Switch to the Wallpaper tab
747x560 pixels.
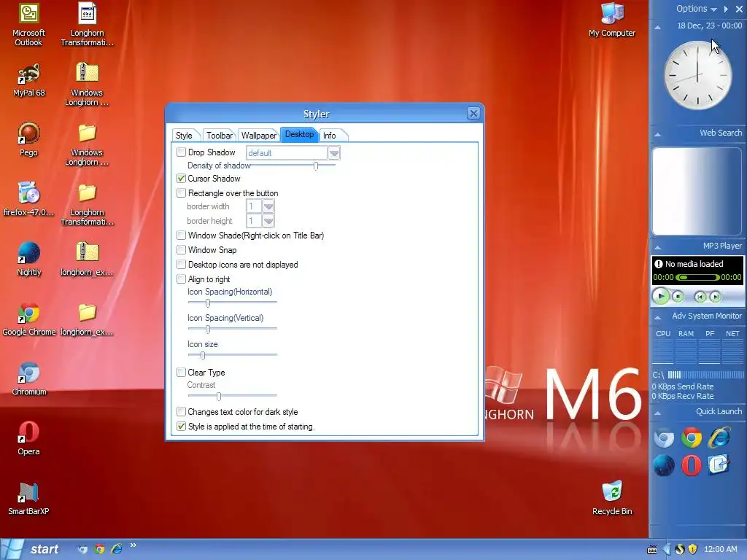[259, 135]
